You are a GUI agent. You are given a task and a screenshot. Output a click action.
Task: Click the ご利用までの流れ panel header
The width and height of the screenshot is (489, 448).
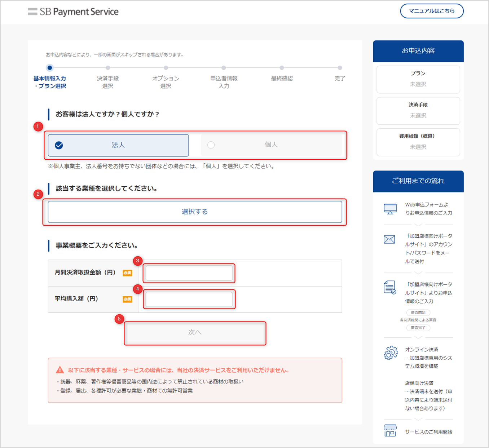[x=418, y=181]
